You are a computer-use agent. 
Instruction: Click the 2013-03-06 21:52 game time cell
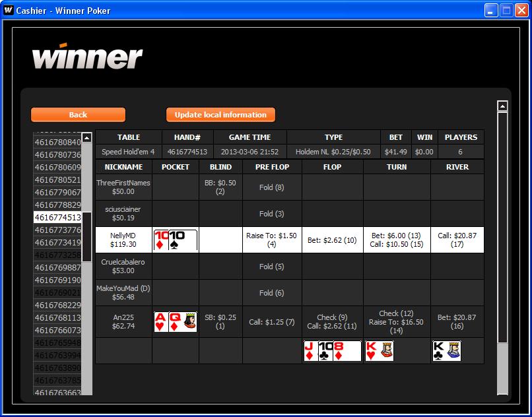pos(249,152)
